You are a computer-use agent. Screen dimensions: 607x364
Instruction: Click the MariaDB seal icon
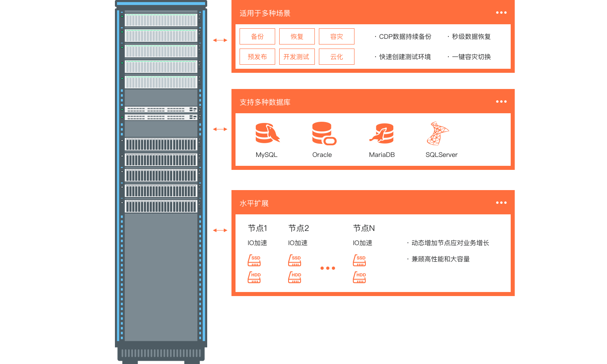381,133
